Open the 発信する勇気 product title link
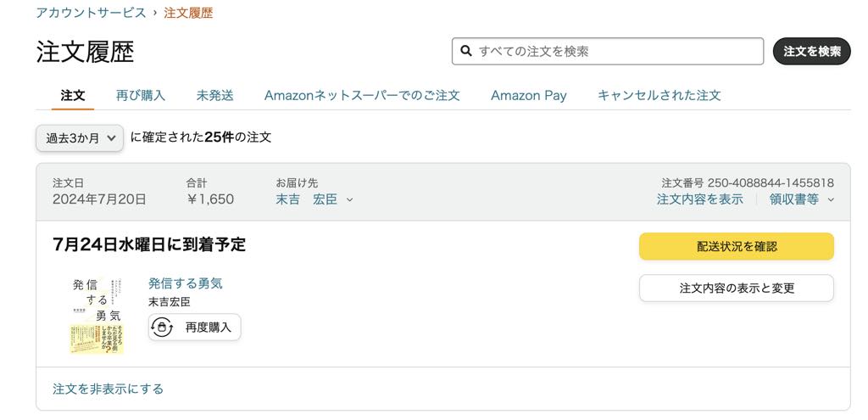Screen dimensions: 868x420 click(x=186, y=283)
